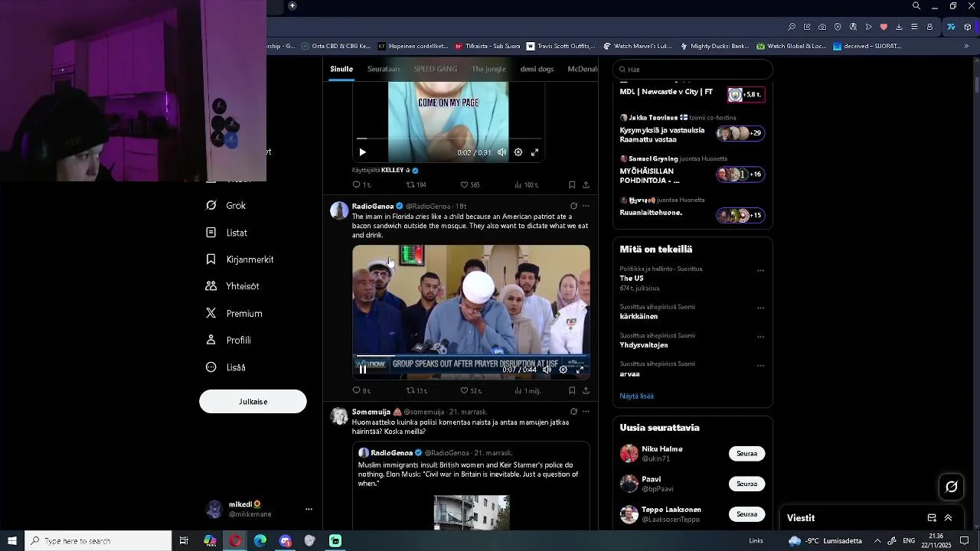The height and width of the screenshot is (551, 980).
Task: Enter fullscreen on RadioGenoa video
Action: click(580, 370)
